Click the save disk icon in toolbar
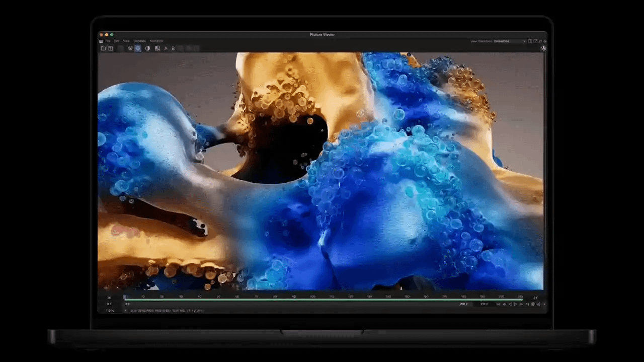The width and height of the screenshot is (644, 362). coord(111,48)
